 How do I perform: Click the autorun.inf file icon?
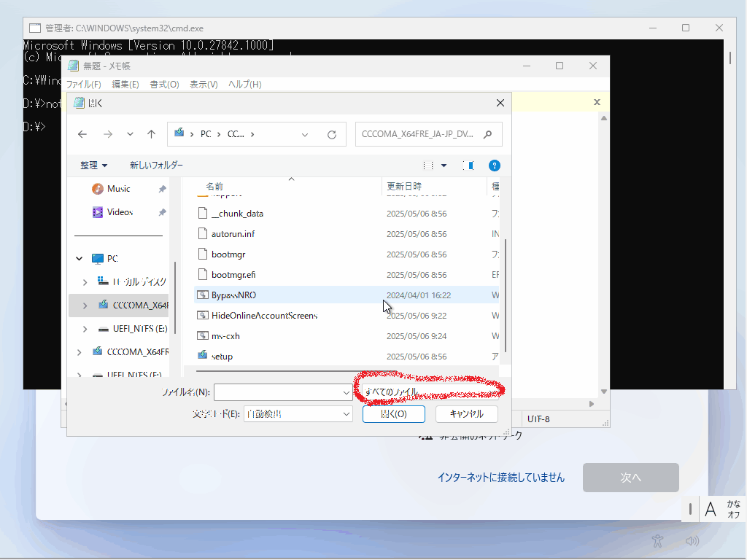(x=203, y=233)
